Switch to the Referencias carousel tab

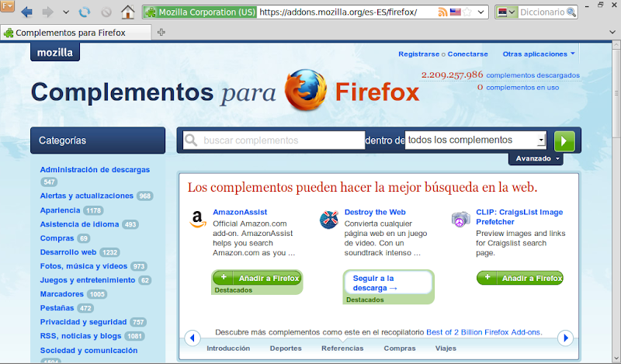(x=342, y=348)
